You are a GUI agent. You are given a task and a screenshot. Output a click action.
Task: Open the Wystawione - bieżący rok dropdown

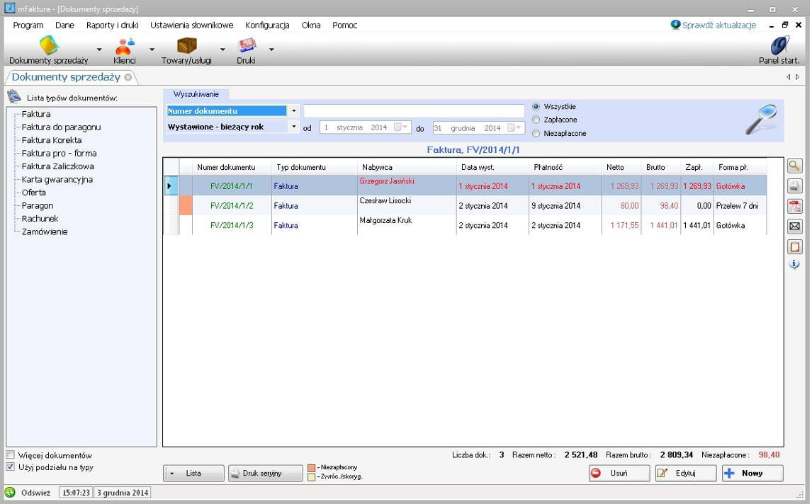293,127
